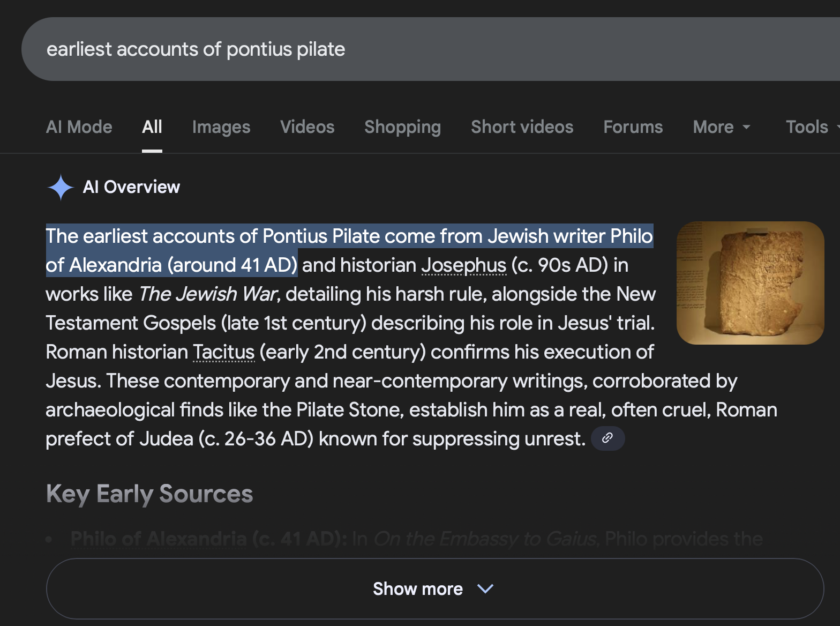Switch to AI Mode tab
Viewport: 840px width, 626px height.
(x=79, y=127)
